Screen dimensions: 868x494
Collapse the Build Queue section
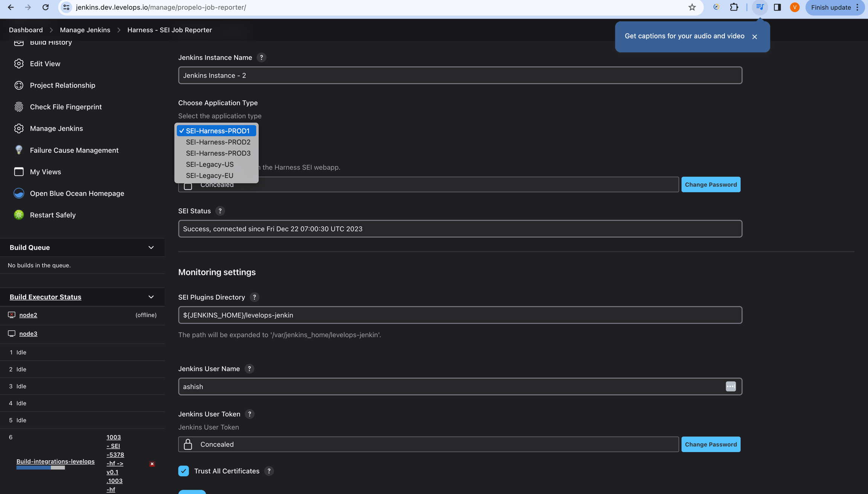point(151,247)
